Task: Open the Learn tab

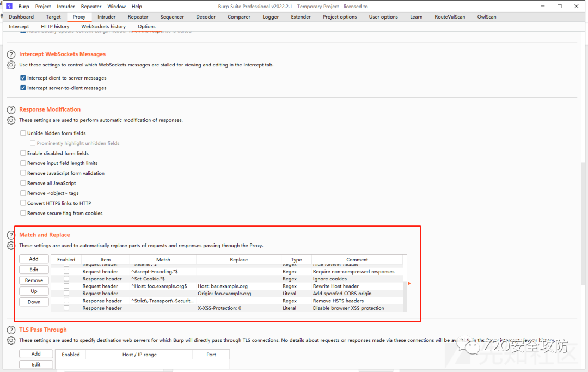Action: click(416, 17)
